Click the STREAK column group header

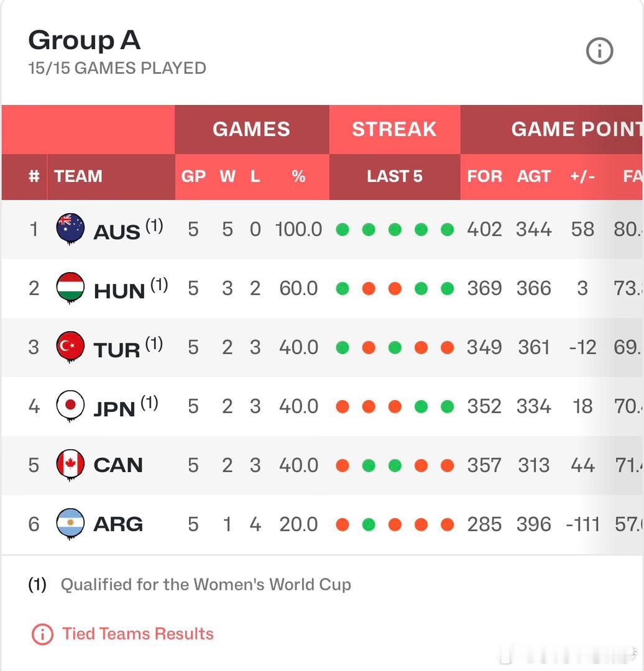pyautogui.click(x=394, y=129)
